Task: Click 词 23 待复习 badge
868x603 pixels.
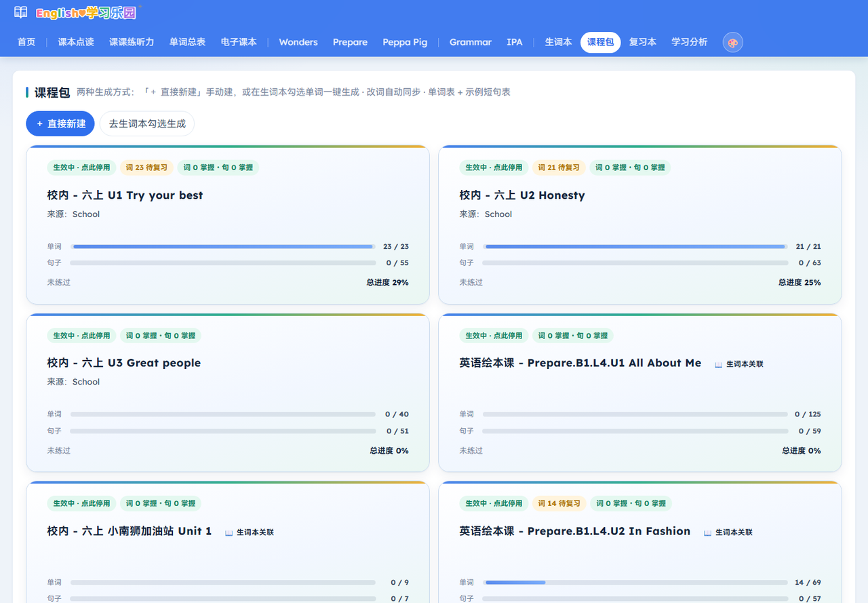Action: [x=146, y=168]
